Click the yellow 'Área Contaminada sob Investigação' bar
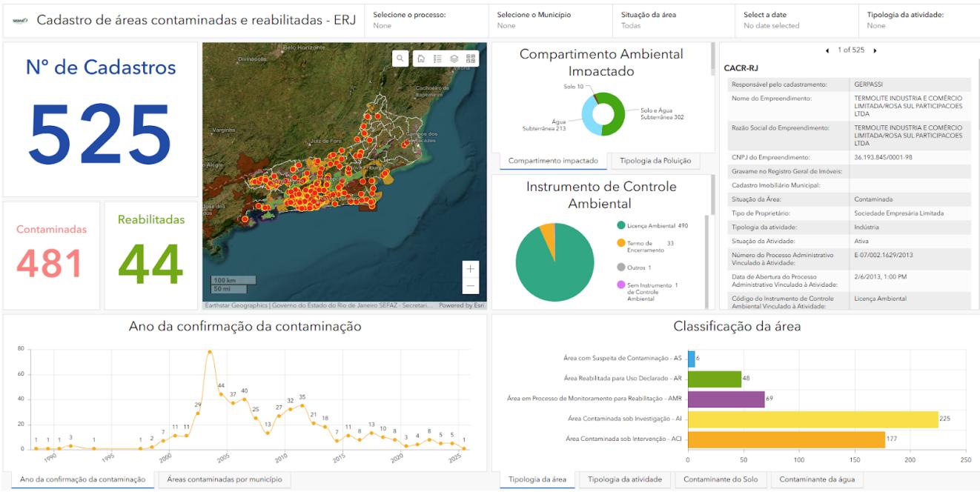Viewport: 980px width, 492px height. click(x=812, y=419)
